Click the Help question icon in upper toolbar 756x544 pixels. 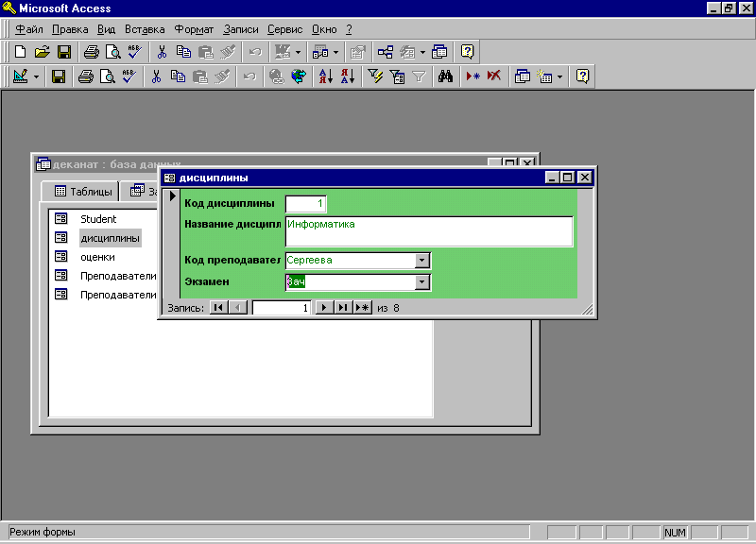click(x=467, y=52)
